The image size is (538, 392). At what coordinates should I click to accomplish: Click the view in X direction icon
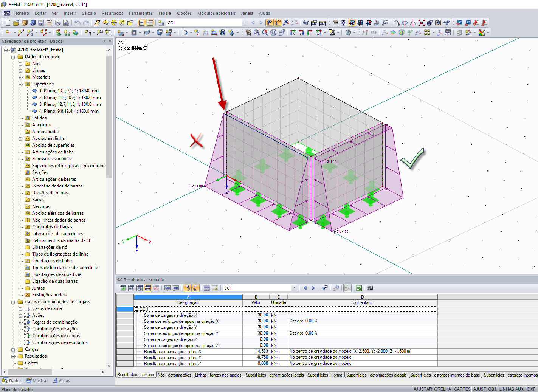pos(293,33)
